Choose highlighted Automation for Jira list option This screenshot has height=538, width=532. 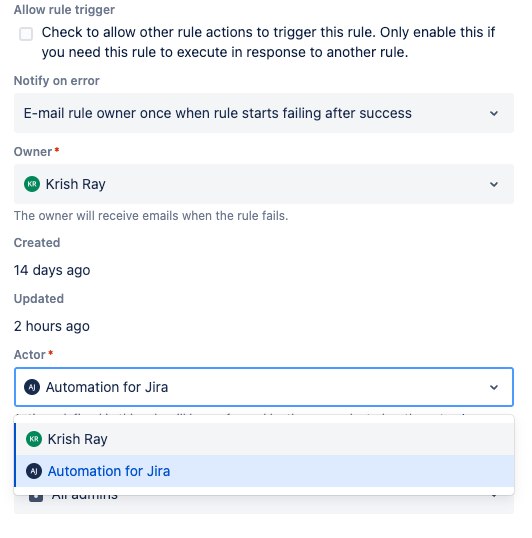(x=264, y=471)
